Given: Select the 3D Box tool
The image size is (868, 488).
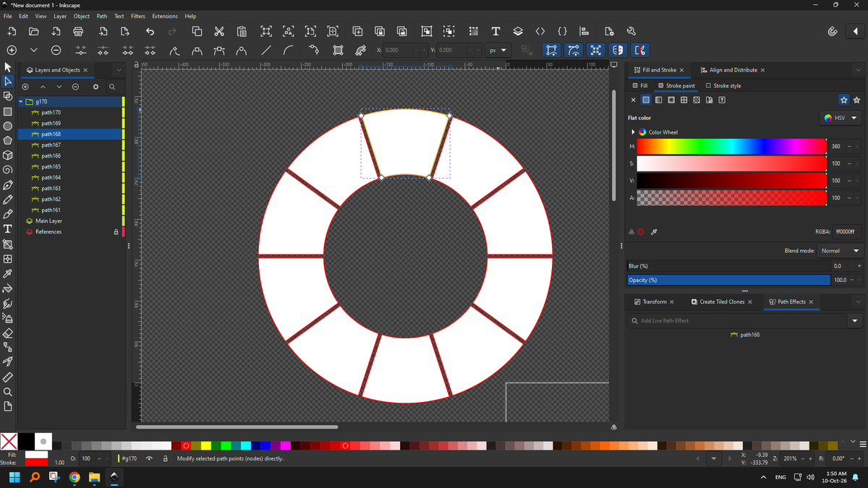Looking at the screenshot, I should click(x=8, y=155).
